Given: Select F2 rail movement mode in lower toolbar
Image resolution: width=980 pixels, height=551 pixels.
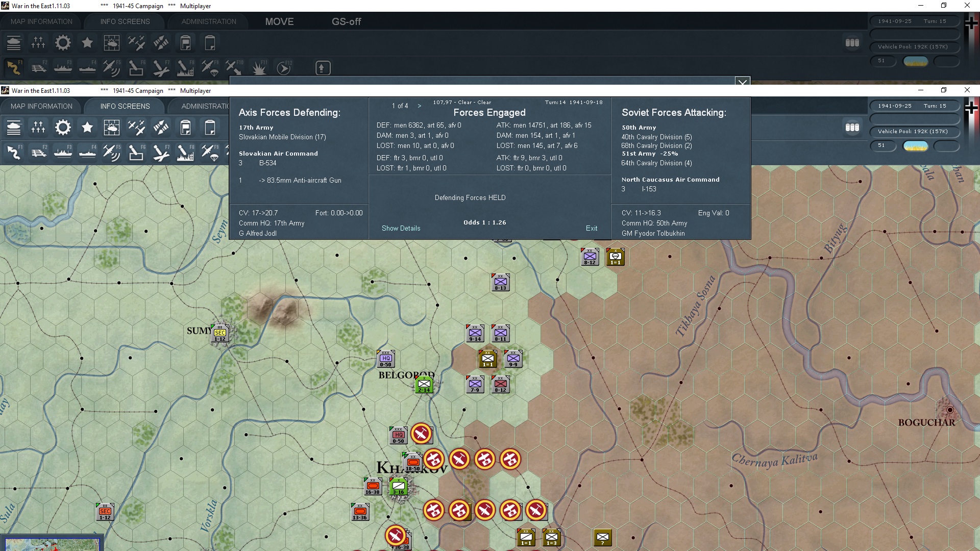Looking at the screenshot, I should [38, 152].
